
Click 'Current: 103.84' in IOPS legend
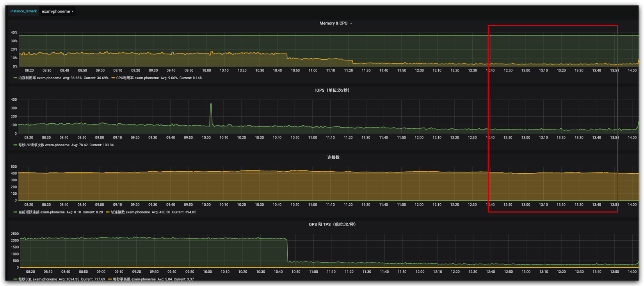101,145
